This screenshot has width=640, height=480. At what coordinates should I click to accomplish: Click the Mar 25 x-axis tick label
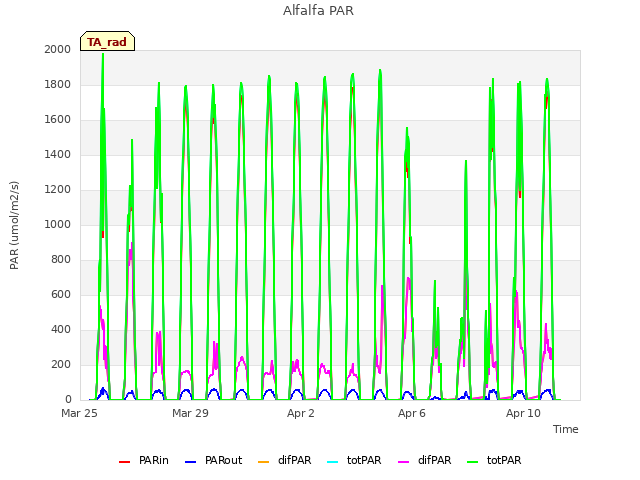pyautogui.click(x=80, y=413)
